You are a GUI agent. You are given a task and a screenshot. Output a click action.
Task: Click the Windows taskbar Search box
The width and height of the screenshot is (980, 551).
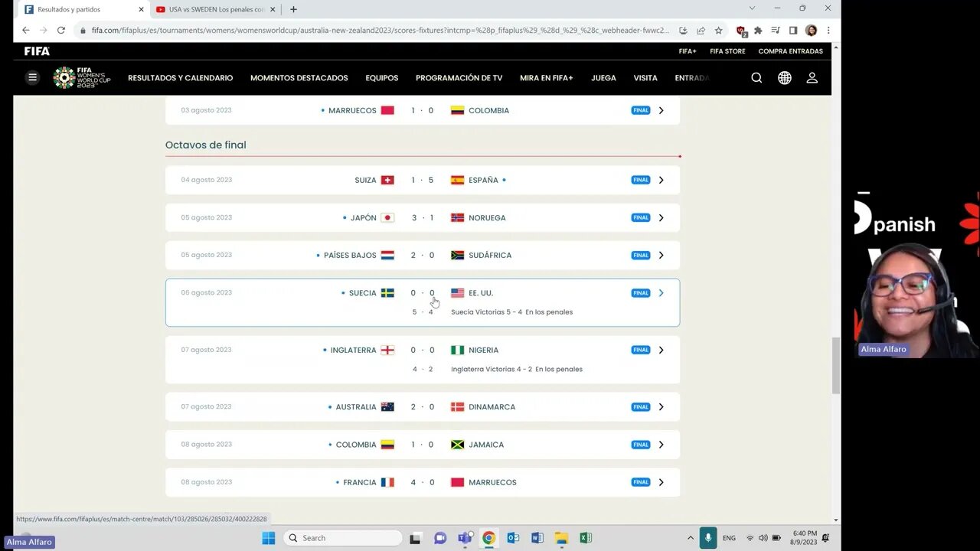[342, 538]
